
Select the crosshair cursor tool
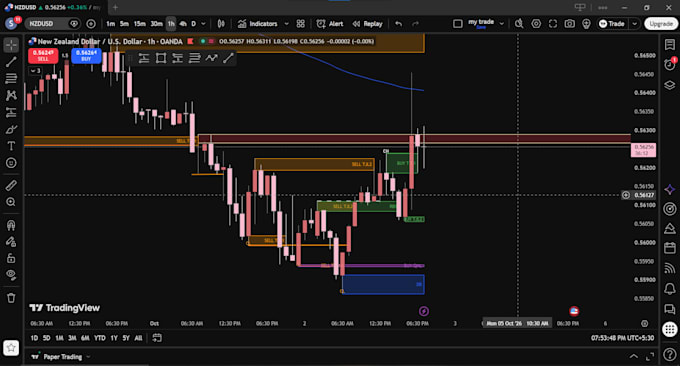click(x=11, y=45)
